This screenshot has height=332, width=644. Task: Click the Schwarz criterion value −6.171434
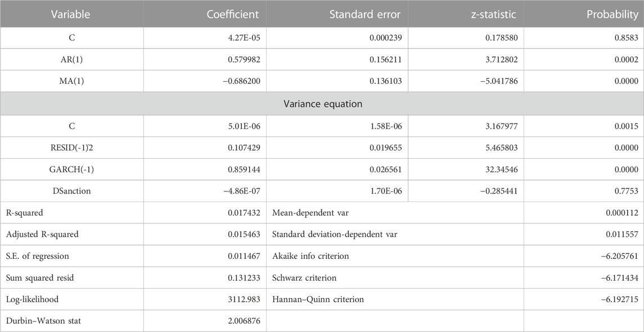pos(619,278)
